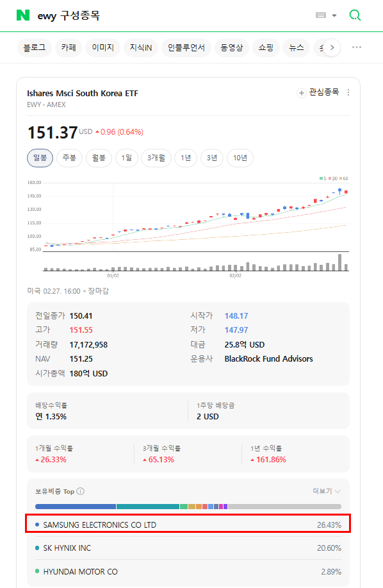Screen dimensions: 383x588
Task: Click the latest candlestick on the price chart
Action: 346,192
